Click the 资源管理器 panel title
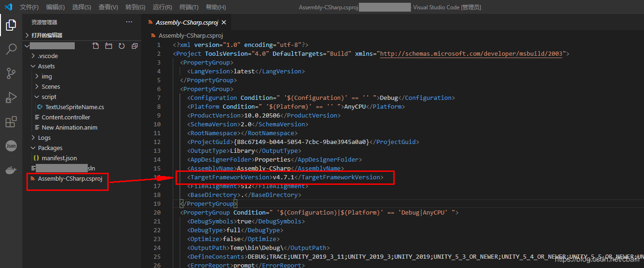Viewport: 644px width, 268px height. pos(45,22)
